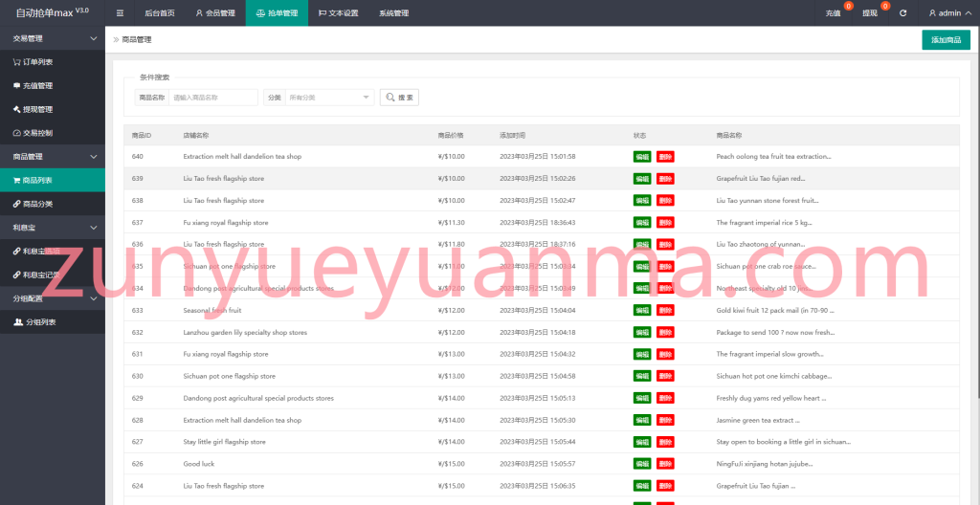Screen dimensions: 980x505
Task: Click the 添加商品 button
Action: tap(946, 39)
